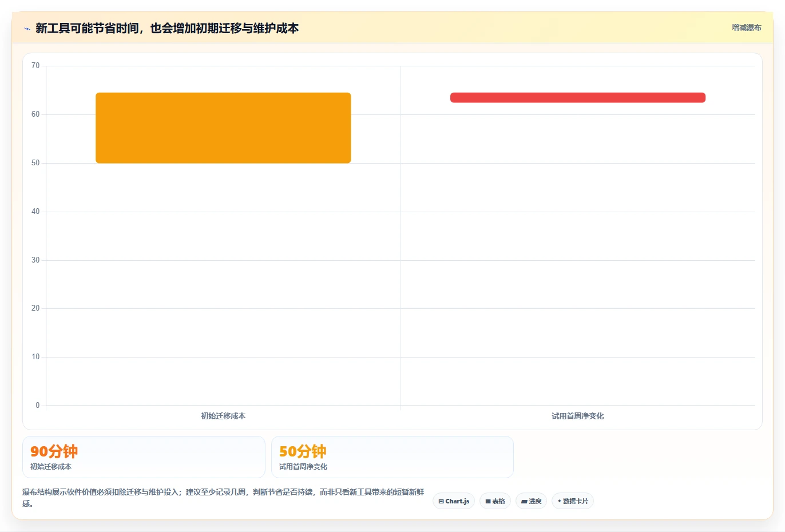Viewport: 785px width, 532px height.
Task: Click the 增减瀑布 label in the header
Action: (x=746, y=27)
